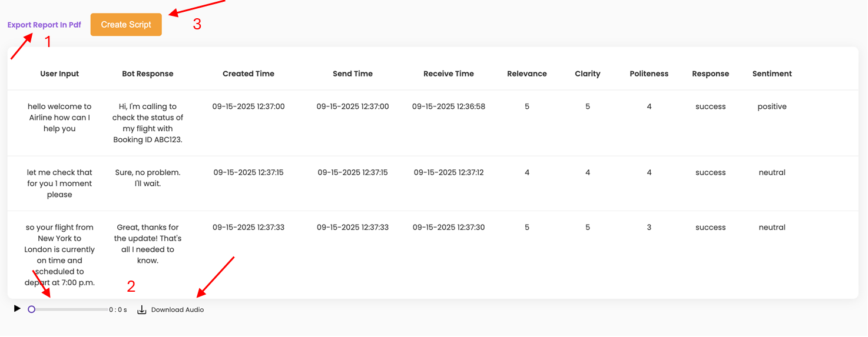Click the 'positive' sentiment cell in first row
868x337 pixels.
coord(772,107)
